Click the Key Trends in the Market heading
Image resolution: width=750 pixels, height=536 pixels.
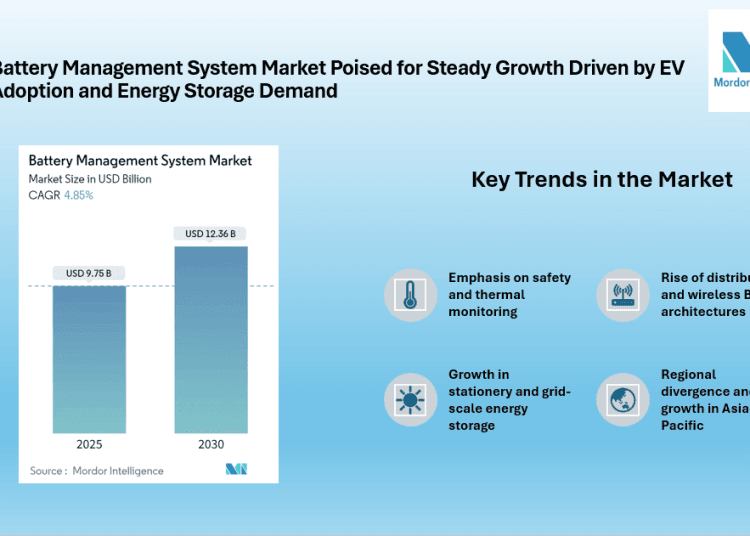(602, 180)
